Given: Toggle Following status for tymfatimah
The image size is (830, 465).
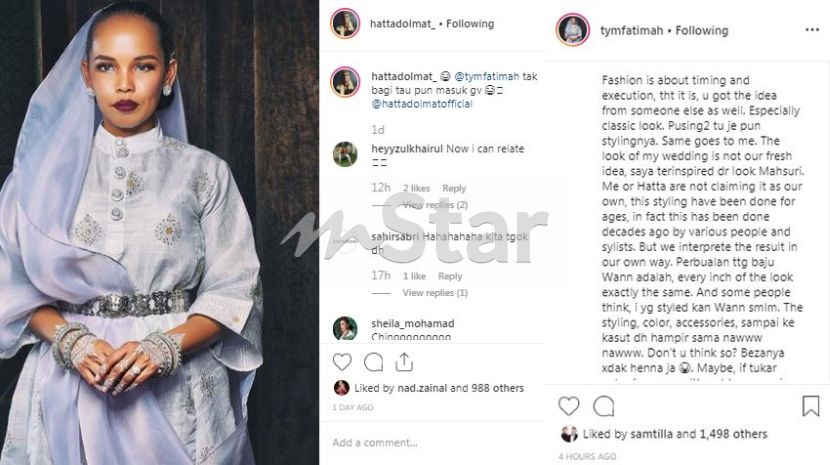Looking at the screenshot, I should coord(700,31).
